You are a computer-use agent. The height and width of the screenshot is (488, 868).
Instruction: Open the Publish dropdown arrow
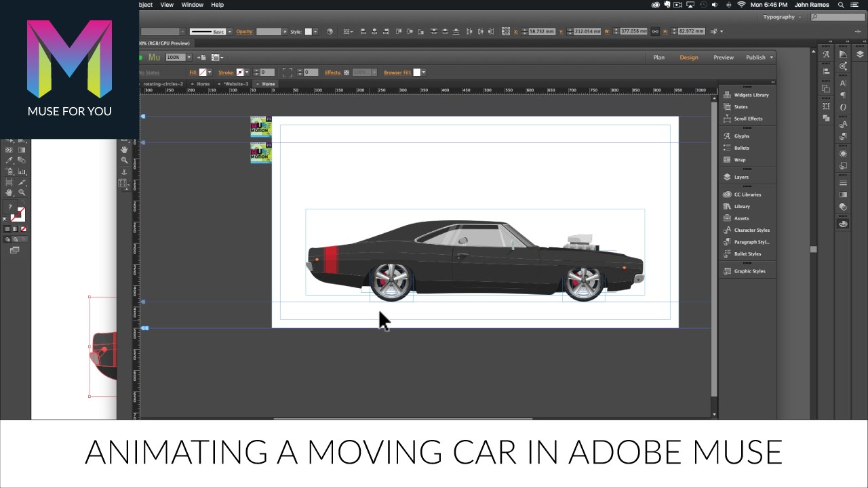point(771,58)
